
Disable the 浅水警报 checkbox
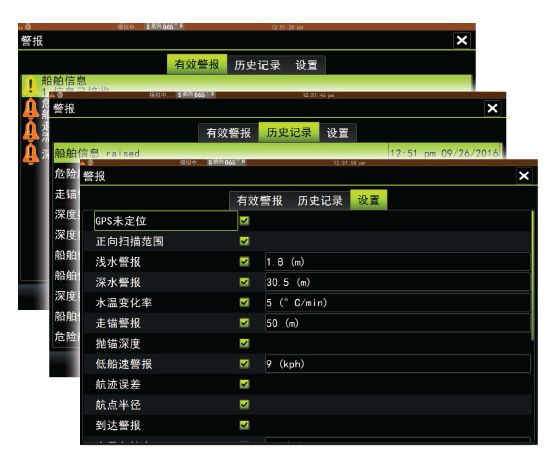coord(245,261)
